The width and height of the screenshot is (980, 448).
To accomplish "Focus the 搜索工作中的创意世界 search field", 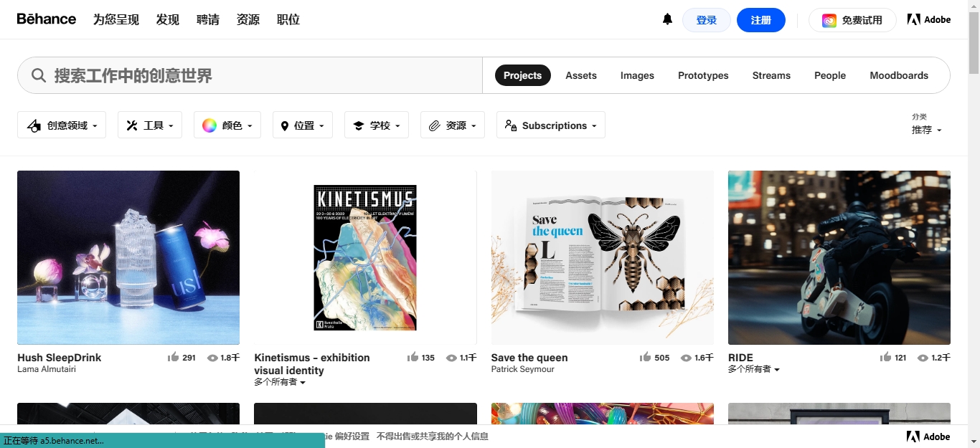I will (250, 75).
